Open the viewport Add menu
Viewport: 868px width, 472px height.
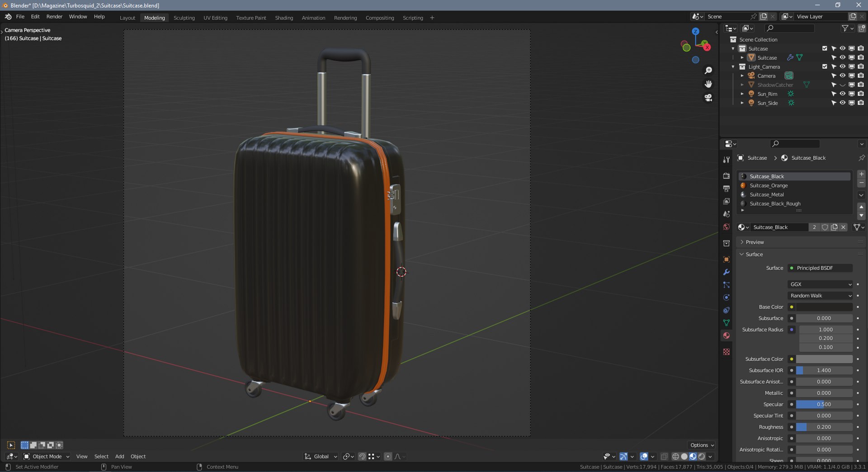(119, 457)
